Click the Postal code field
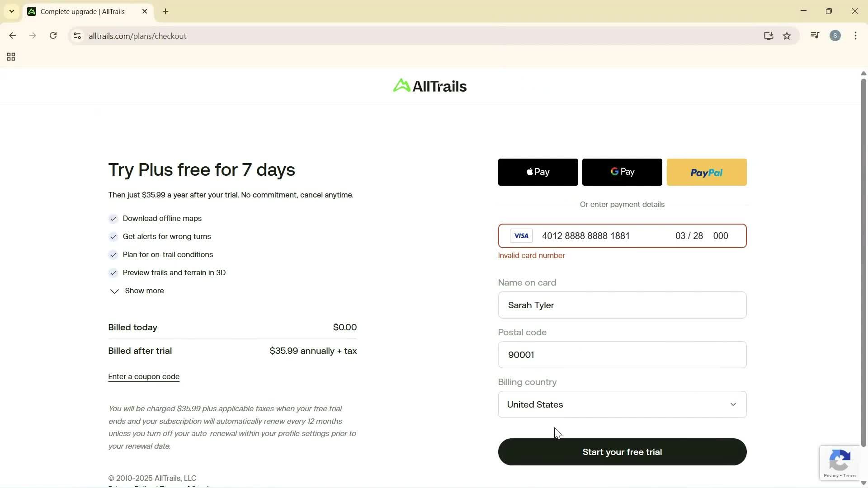This screenshot has height=488, width=868. [x=622, y=355]
